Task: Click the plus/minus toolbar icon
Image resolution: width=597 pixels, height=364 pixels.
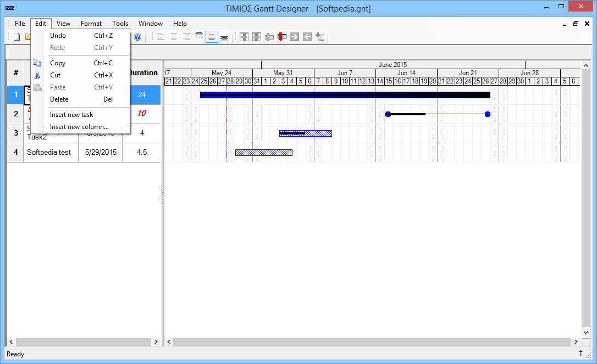Action: click(x=320, y=37)
